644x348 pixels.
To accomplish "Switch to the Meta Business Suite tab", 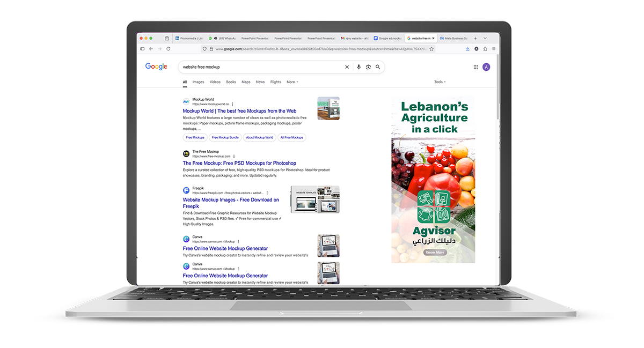I will (453, 39).
